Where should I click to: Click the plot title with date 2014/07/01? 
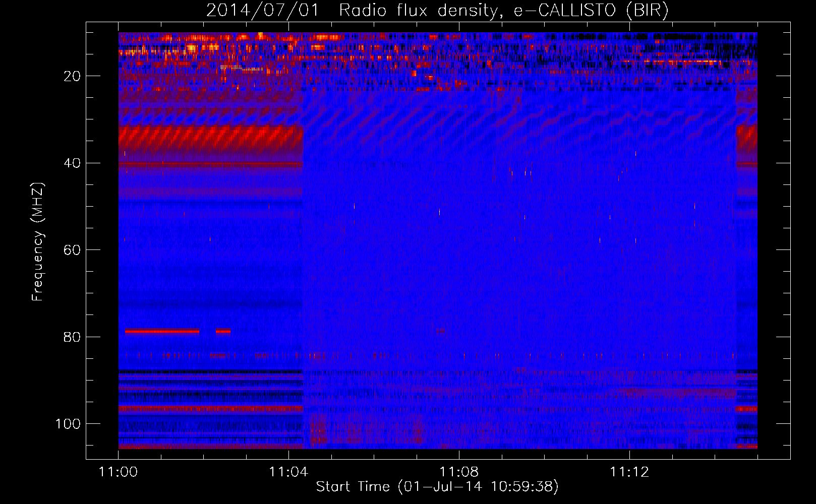437,11
